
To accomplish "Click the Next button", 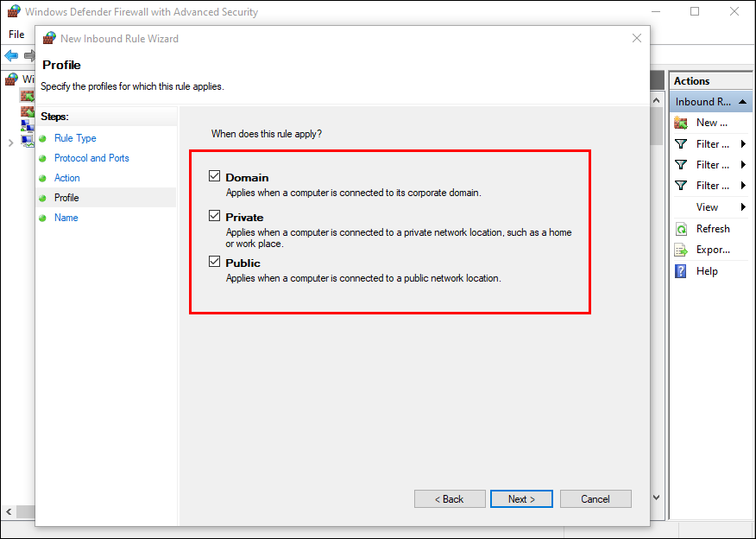I will [x=521, y=499].
